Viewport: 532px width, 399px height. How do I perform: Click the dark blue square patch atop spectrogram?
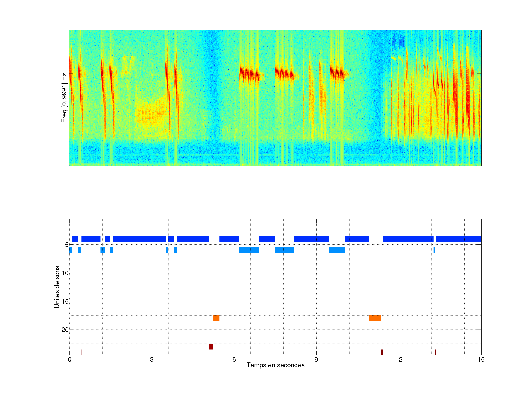(401, 42)
